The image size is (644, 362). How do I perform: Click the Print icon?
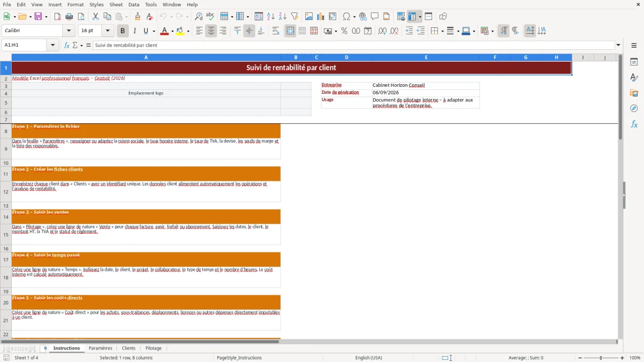point(69,17)
